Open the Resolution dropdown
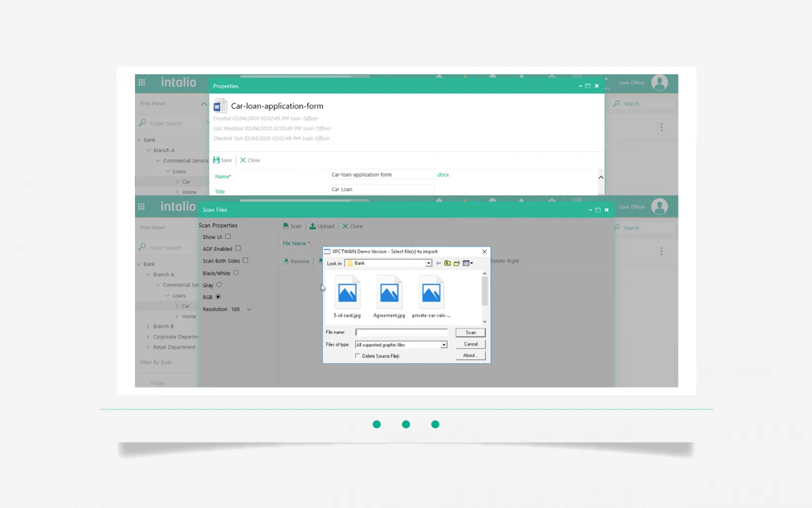This screenshot has height=508, width=812. click(249, 309)
